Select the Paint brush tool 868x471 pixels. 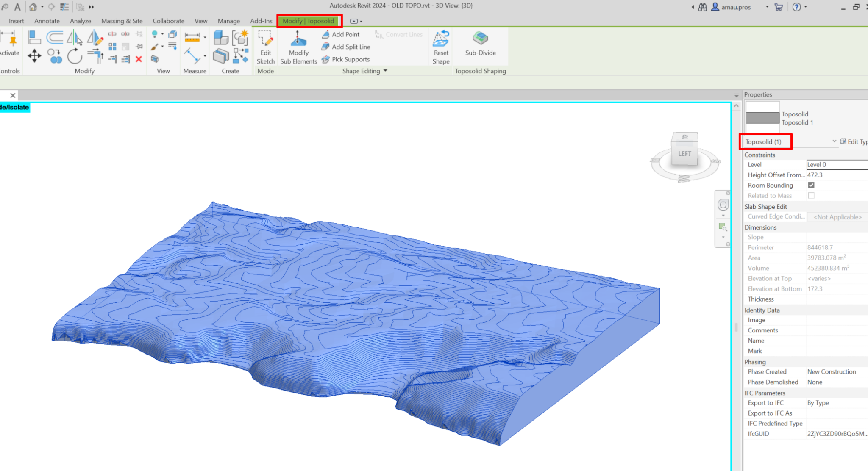pos(155,47)
